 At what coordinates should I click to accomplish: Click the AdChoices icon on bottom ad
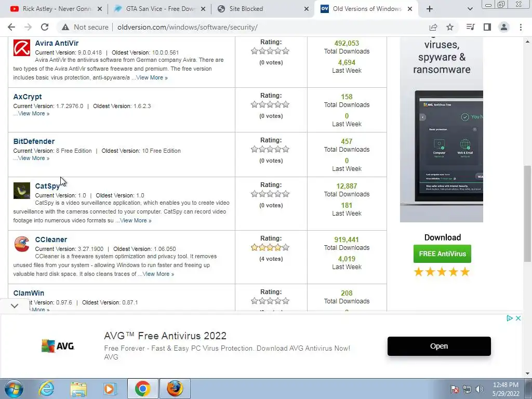click(510, 318)
